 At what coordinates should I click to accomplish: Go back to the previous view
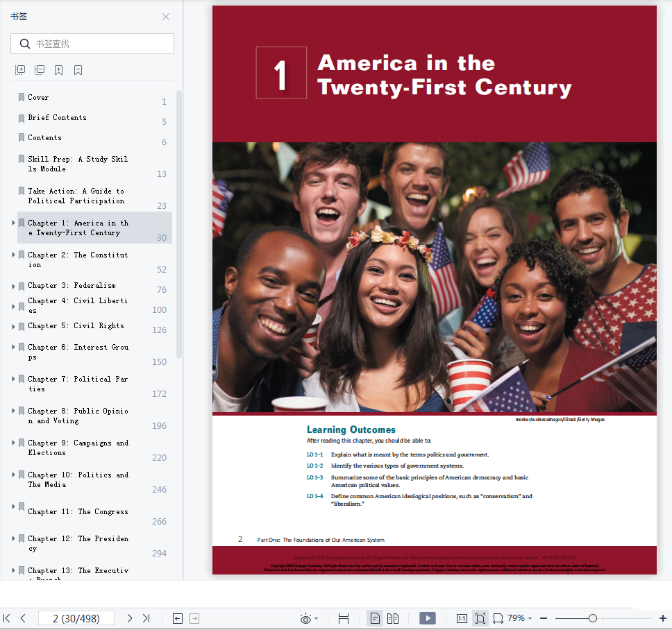coord(178,618)
